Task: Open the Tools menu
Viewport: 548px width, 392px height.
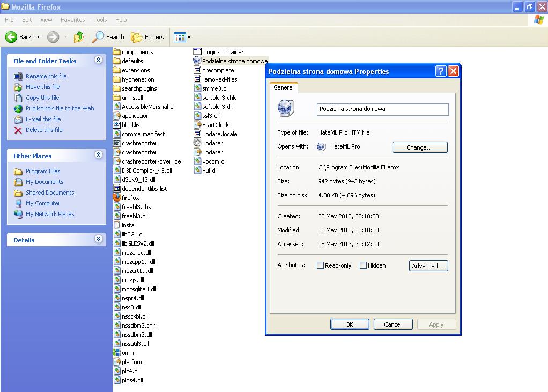Action: 100,20
